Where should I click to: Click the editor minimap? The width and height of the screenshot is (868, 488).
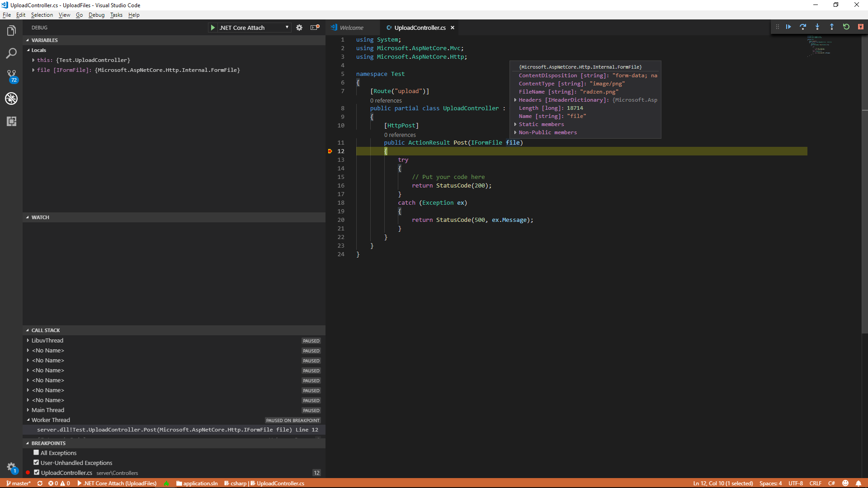(x=820, y=46)
